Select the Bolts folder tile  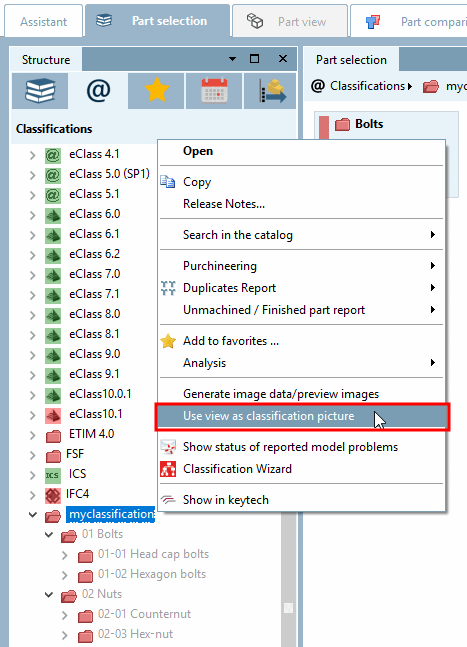point(386,124)
